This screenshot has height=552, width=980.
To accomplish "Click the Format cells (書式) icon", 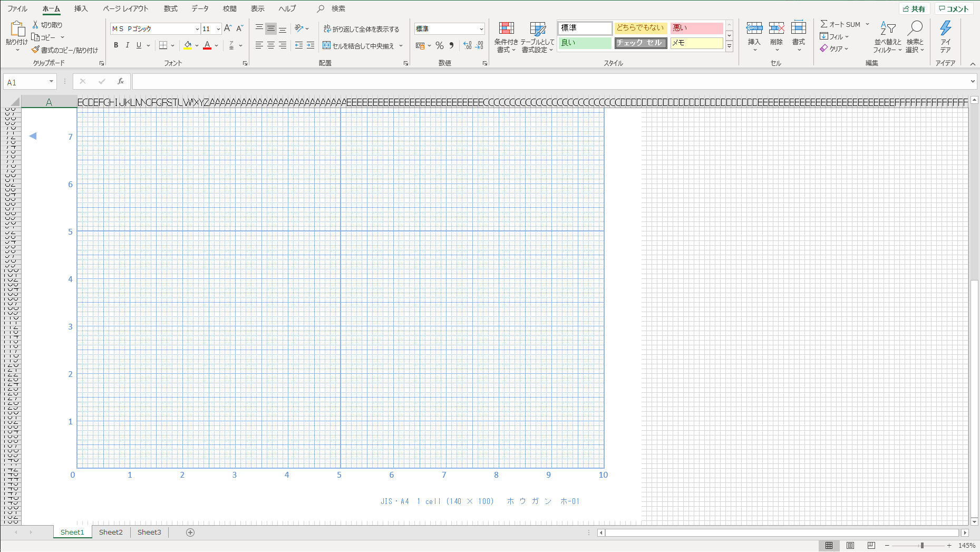I will coord(799,28).
